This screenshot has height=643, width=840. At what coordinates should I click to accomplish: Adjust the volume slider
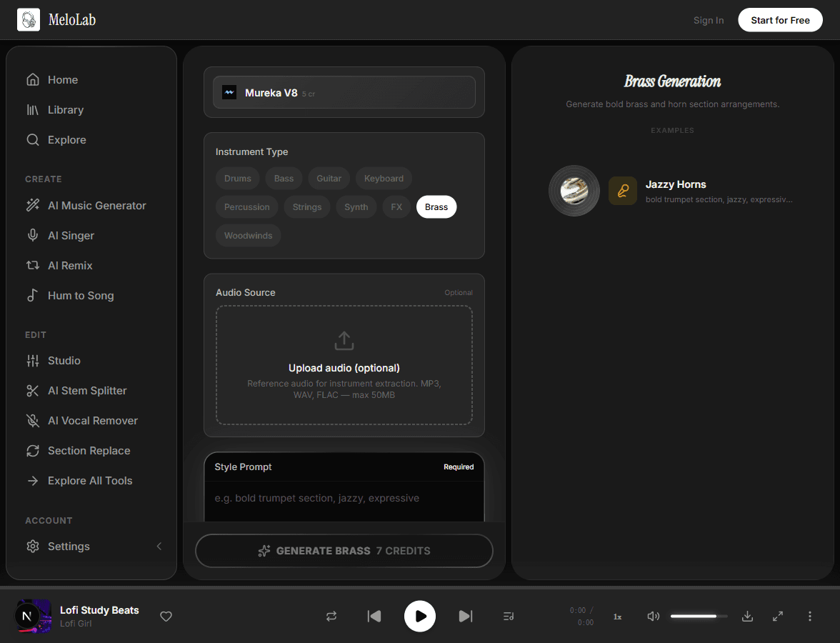pyautogui.click(x=699, y=616)
